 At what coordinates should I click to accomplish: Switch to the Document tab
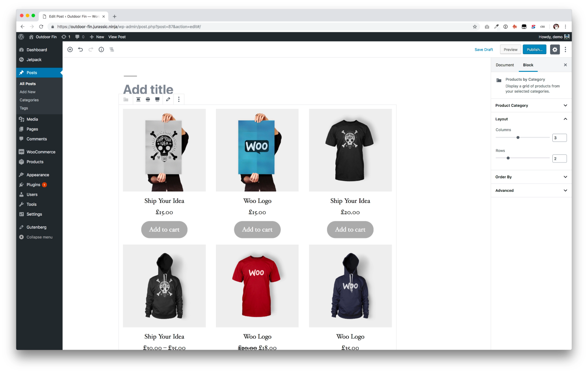click(505, 65)
